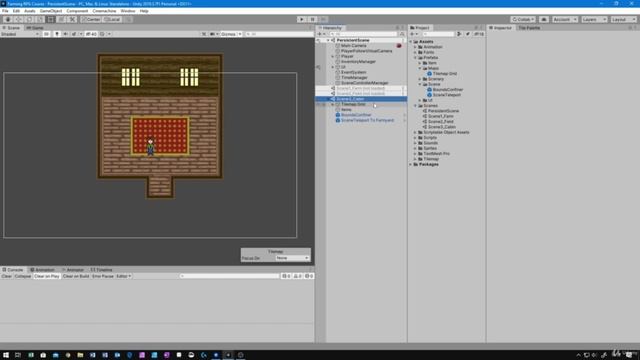Open the Assets menu

pos(30,11)
